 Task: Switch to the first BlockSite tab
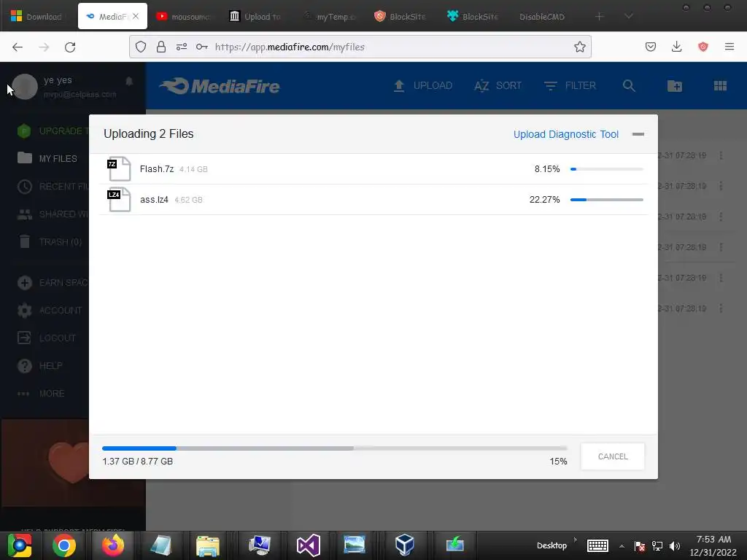pos(400,16)
